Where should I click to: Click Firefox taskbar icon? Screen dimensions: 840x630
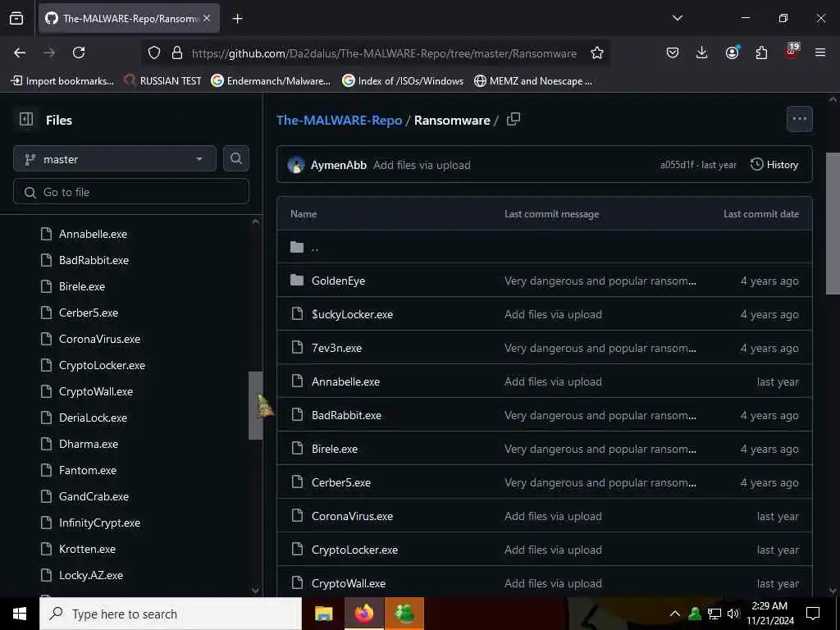tap(363, 614)
